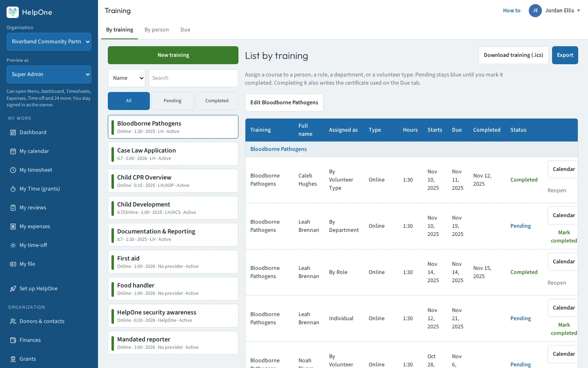588x368 pixels.
Task: Click the HelpOne logo icon
Action: [13, 12]
